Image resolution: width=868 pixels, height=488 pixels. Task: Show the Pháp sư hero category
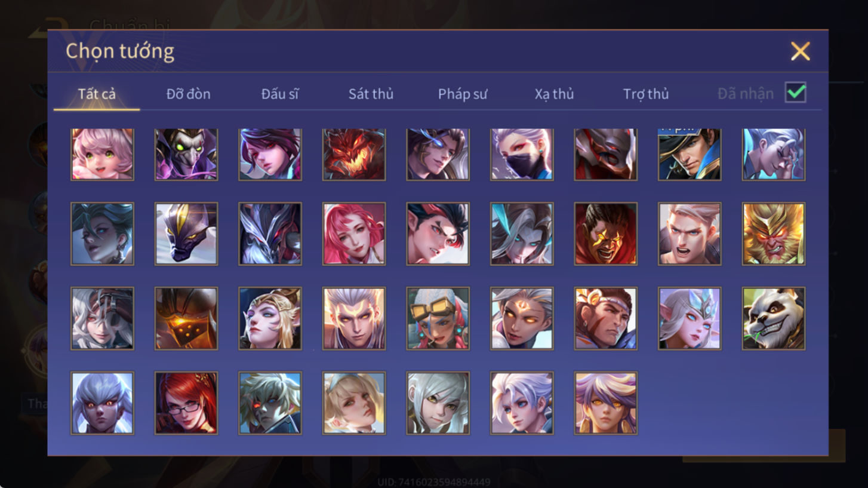pos(463,94)
